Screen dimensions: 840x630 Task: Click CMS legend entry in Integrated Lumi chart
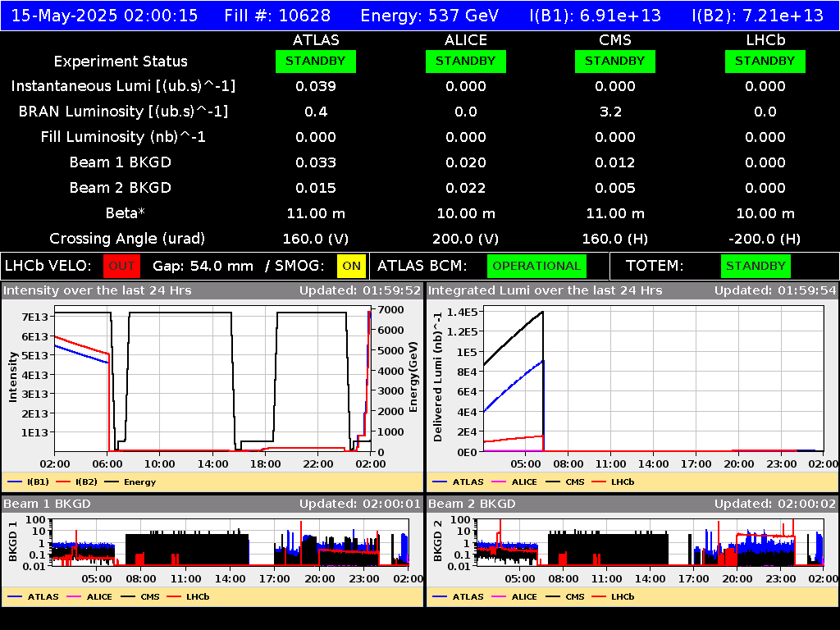pos(565,482)
